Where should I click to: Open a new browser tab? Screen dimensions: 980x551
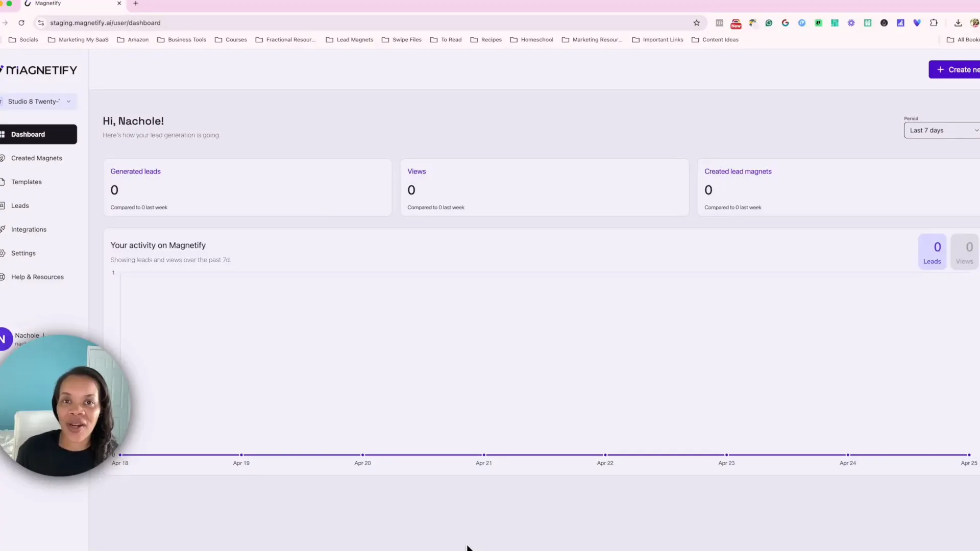tap(136, 4)
